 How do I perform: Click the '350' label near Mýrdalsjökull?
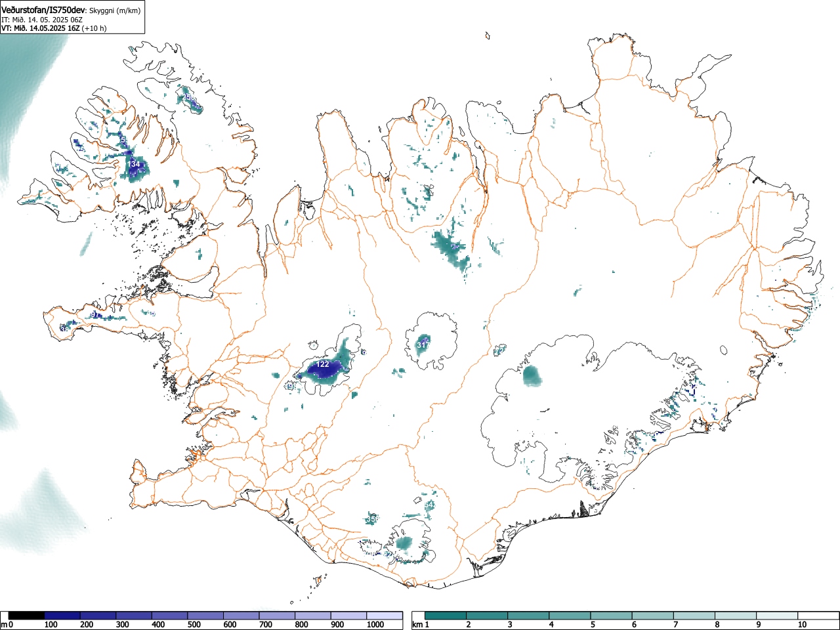click(x=372, y=519)
